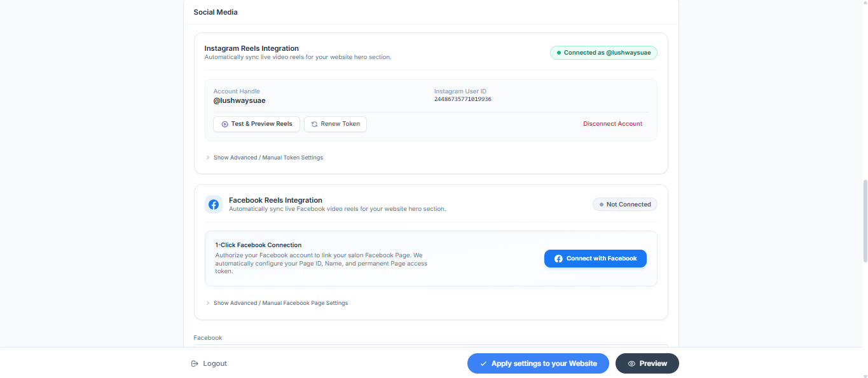Select the Instagram User ID number text
868x378 pixels.
(463, 100)
